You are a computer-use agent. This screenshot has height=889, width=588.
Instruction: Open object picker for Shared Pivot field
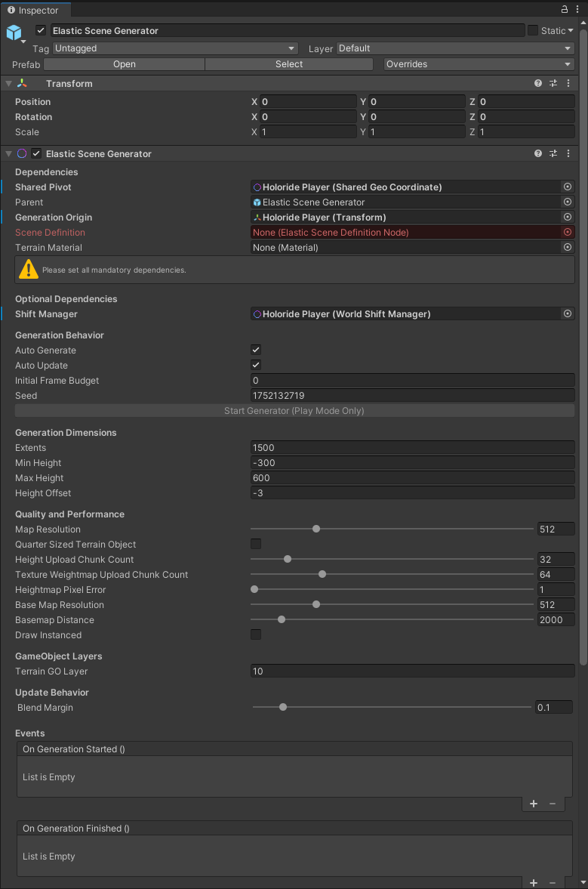(568, 187)
